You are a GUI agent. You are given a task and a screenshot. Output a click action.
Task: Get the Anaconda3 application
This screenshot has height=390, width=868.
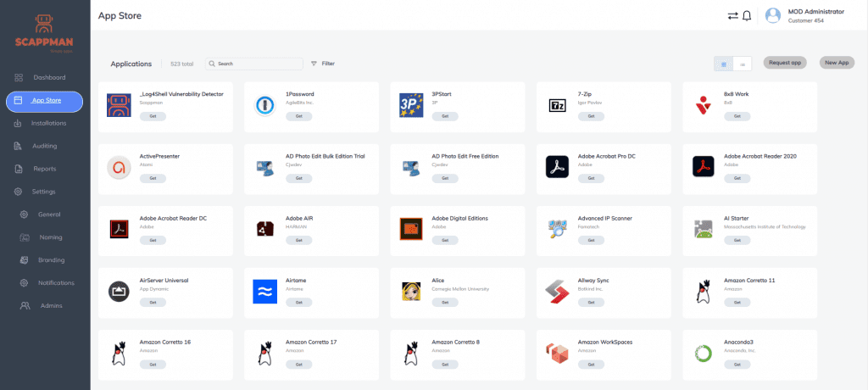737,365
